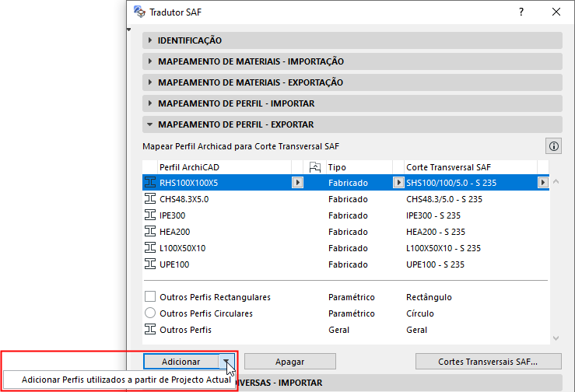Screen dimensions: 575x392
Task: Click HEA200 - S 235 cross-section cell
Action: coord(436,232)
